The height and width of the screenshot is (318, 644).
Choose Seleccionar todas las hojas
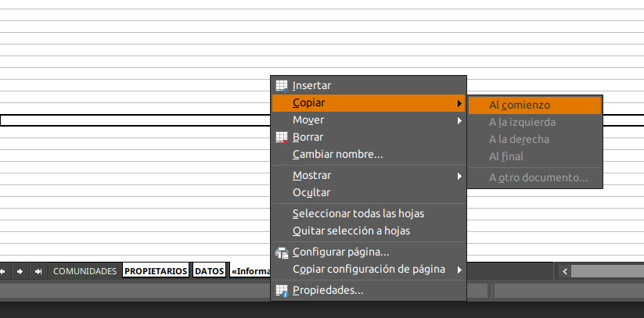[358, 213]
